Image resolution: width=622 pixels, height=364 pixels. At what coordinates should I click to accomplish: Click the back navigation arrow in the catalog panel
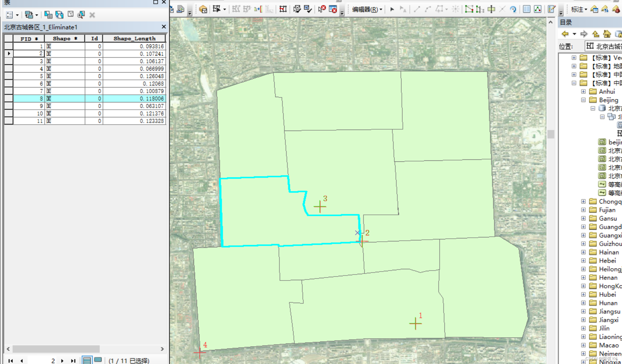[x=565, y=34]
